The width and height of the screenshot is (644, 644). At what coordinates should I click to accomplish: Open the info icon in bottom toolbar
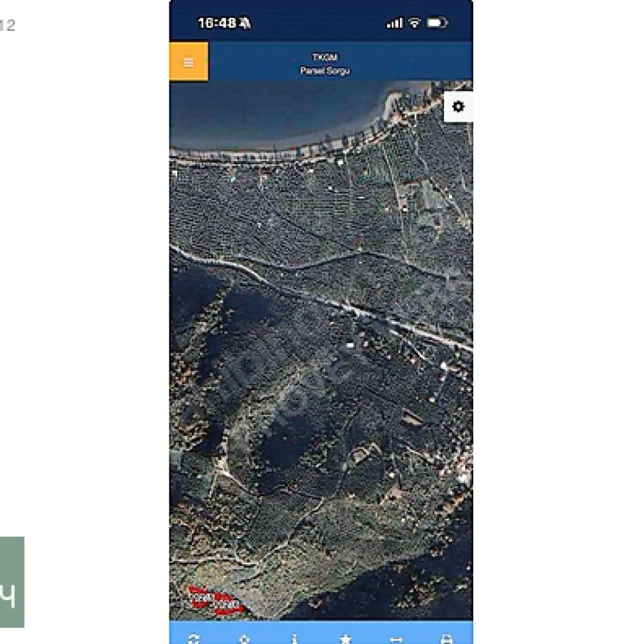click(295, 639)
